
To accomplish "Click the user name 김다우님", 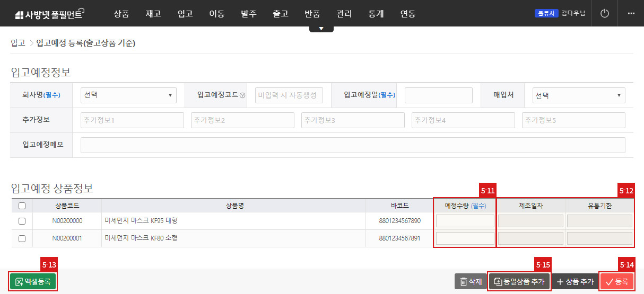I will (x=573, y=13).
